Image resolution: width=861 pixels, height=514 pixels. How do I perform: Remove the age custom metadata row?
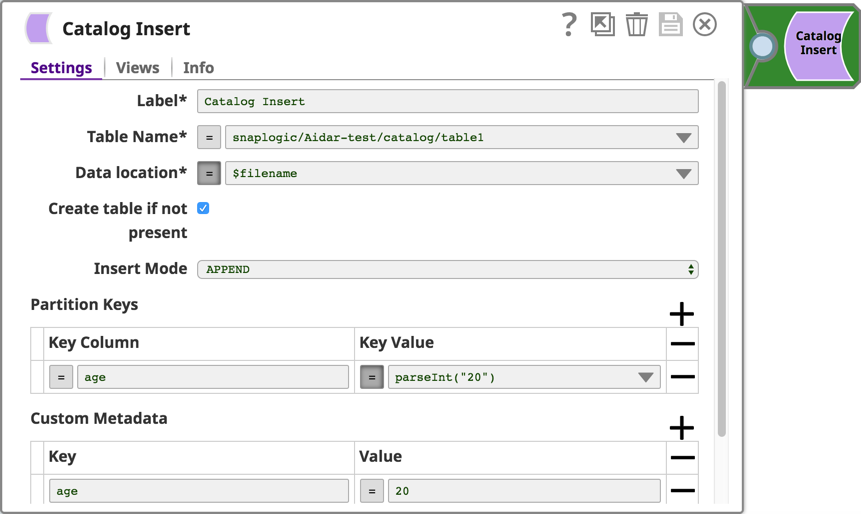coord(682,491)
